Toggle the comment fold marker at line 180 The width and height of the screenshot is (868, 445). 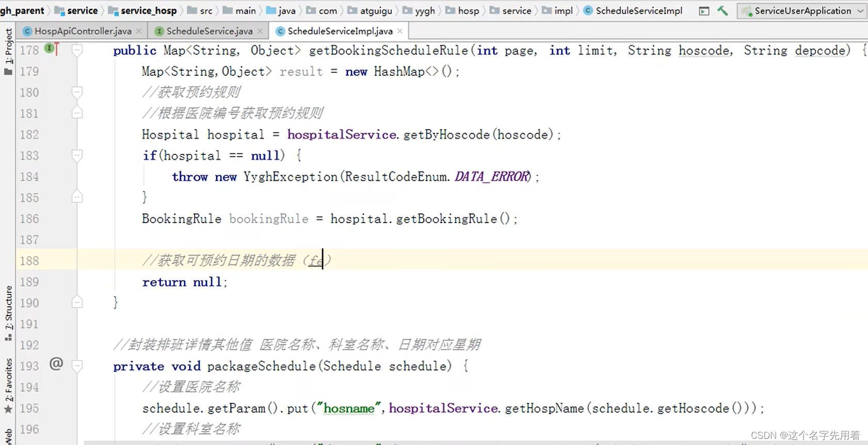pyautogui.click(x=77, y=92)
